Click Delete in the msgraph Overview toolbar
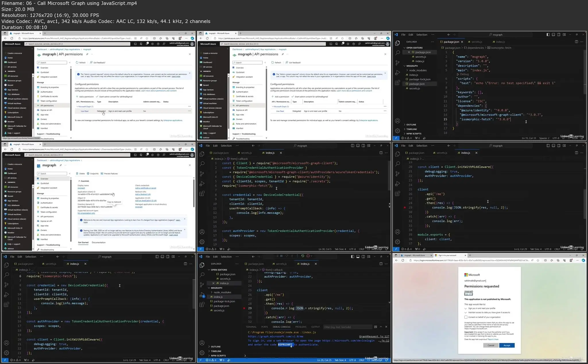 click(x=80, y=174)
